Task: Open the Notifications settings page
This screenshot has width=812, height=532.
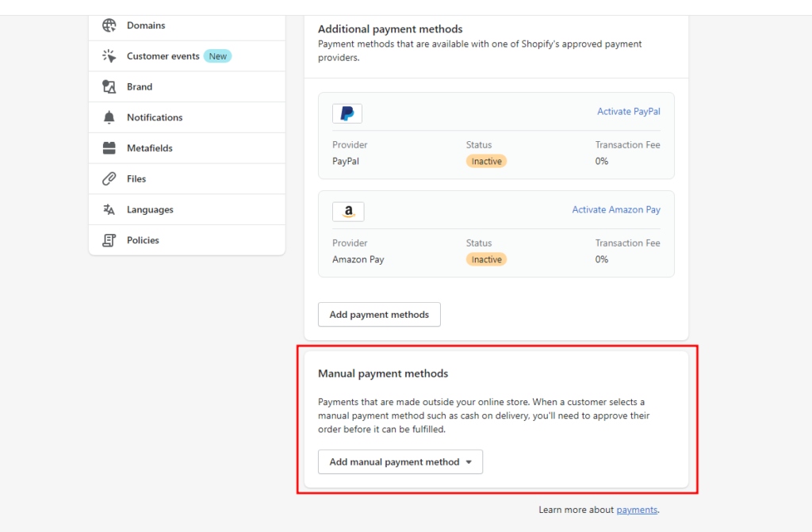Action: coord(155,117)
